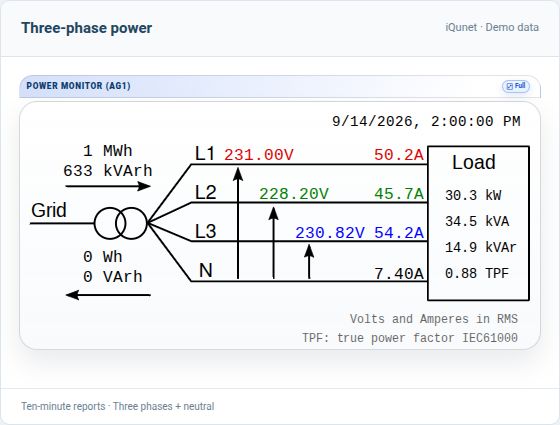Click the L3 current 54.2A reading

pyautogui.click(x=399, y=233)
